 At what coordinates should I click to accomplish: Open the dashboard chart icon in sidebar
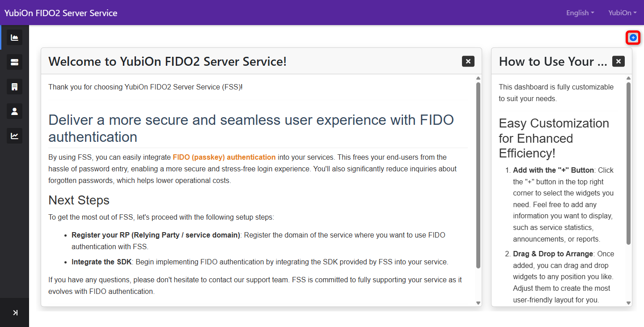pyautogui.click(x=14, y=38)
